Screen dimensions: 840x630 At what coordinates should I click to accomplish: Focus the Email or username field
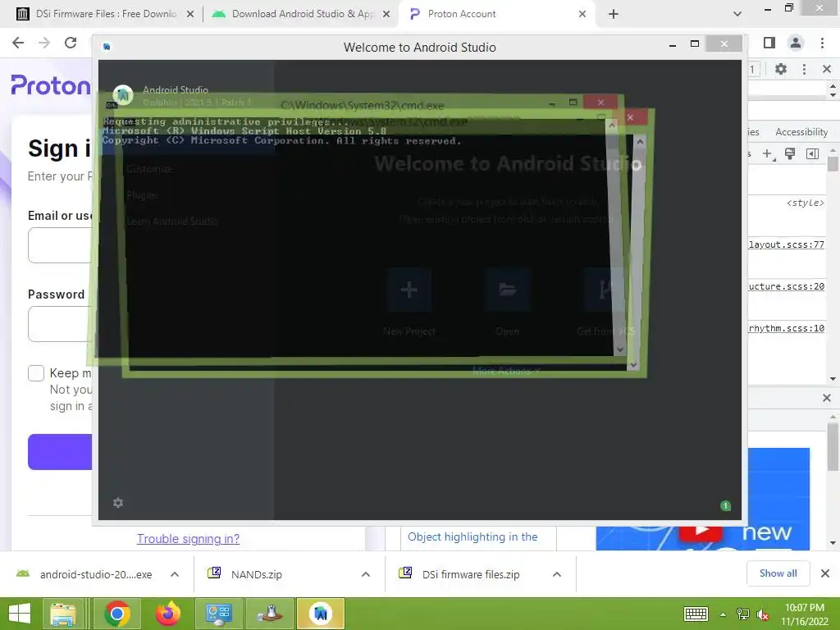click(x=60, y=245)
